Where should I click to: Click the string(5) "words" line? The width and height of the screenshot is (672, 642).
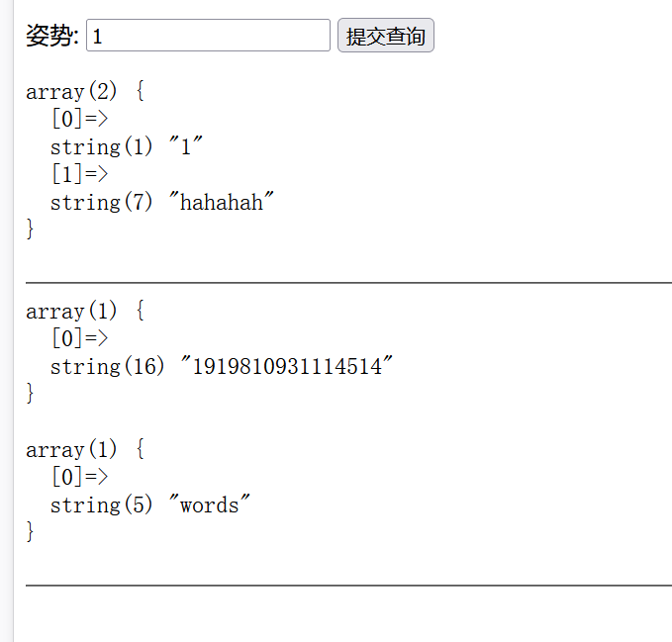coord(150,504)
